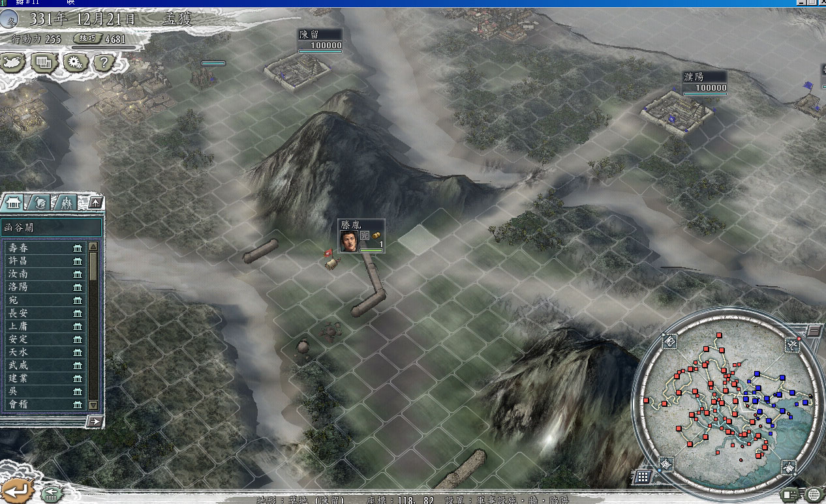Click the city icon beside 長安

(x=78, y=313)
